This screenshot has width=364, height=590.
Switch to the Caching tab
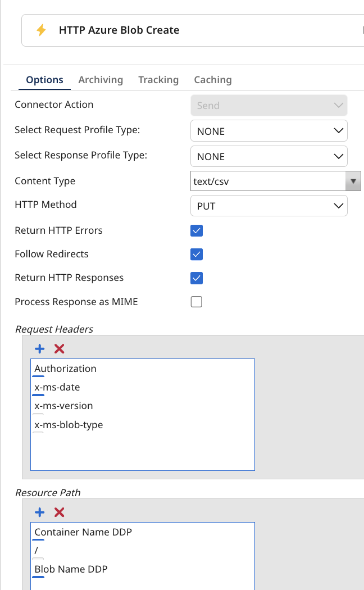click(x=212, y=80)
